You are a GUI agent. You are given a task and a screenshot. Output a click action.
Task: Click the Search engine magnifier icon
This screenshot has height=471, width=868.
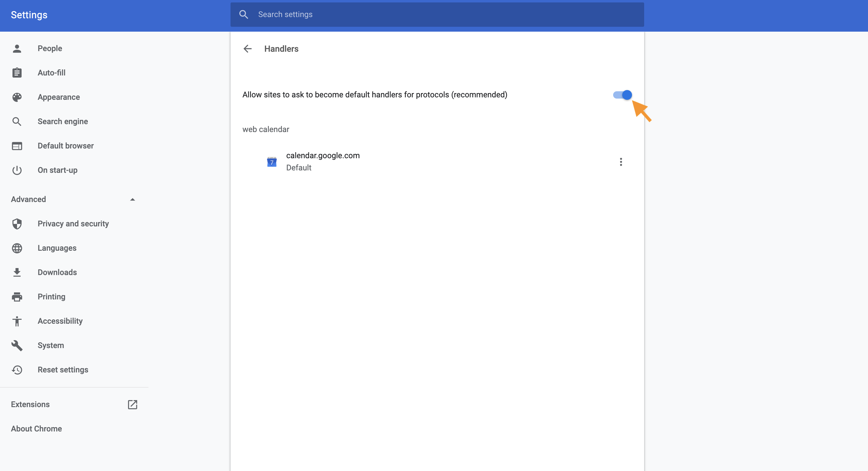(x=17, y=121)
